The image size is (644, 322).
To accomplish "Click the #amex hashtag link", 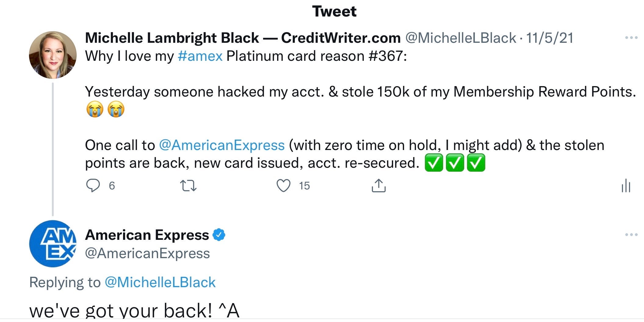I will tap(200, 56).
